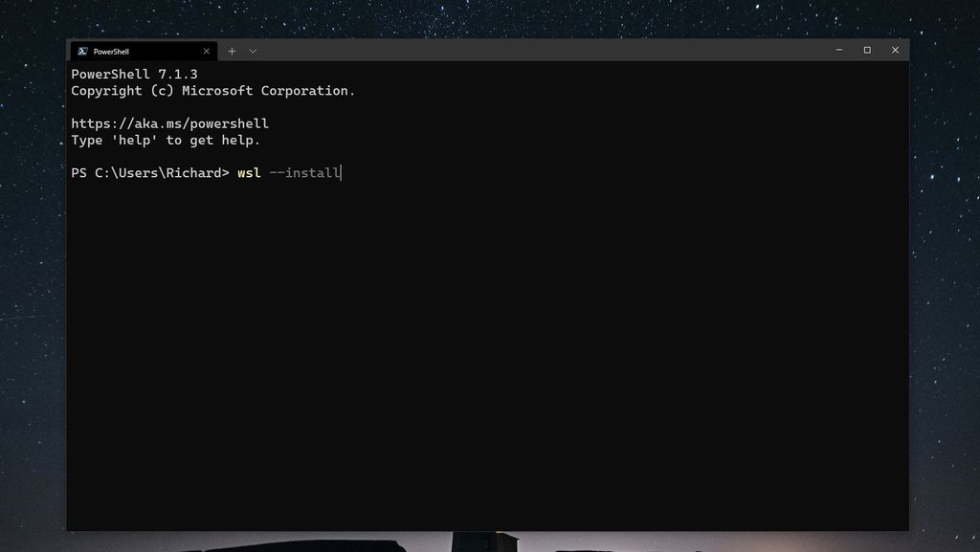Image resolution: width=980 pixels, height=552 pixels.
Task: Click the 'PS C:\Users\Richard>' prompt
Action: 150,173
